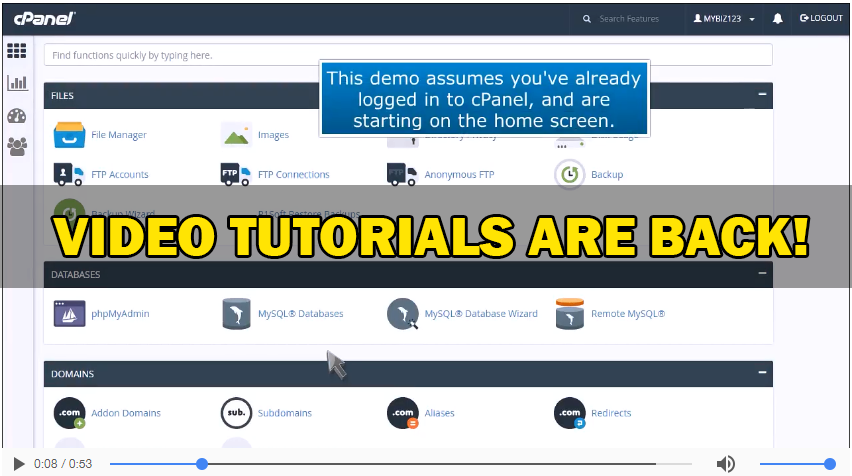Open the dashboard gauge sidebar icon
852x476 pixels.
(x=17, y=115)
